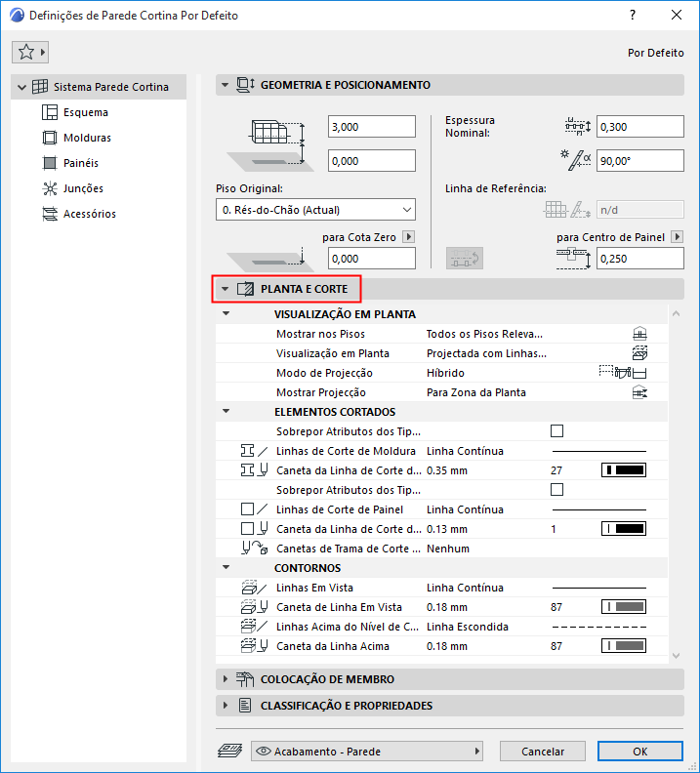The image size is (700, 773).
Task: Click Linhas Acima do Nível row icon
Action: click(x=255, y=627)
